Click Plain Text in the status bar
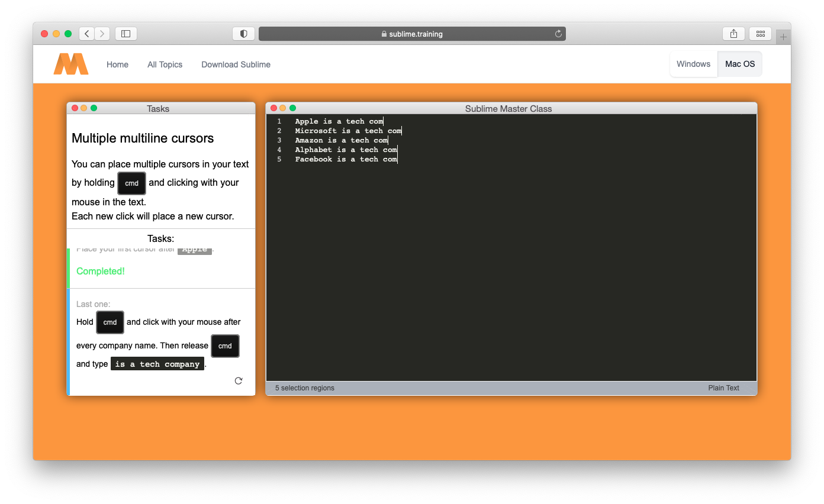The height and width of the screenshot is (504, 824). click(x=723, y=387)
